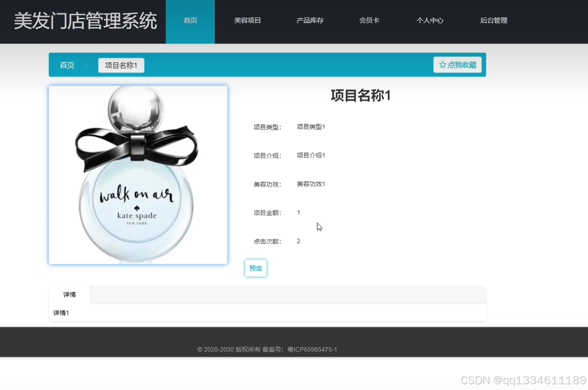Switch to the 详情 tab
Viewport: 588px width, 390px height.
point(70,295)
